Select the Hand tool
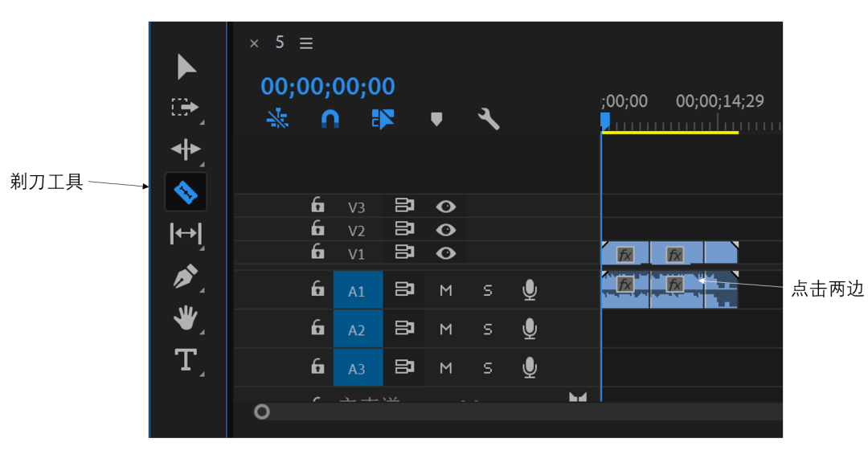This screenshot has width=868, height=463. coord(186,318)
